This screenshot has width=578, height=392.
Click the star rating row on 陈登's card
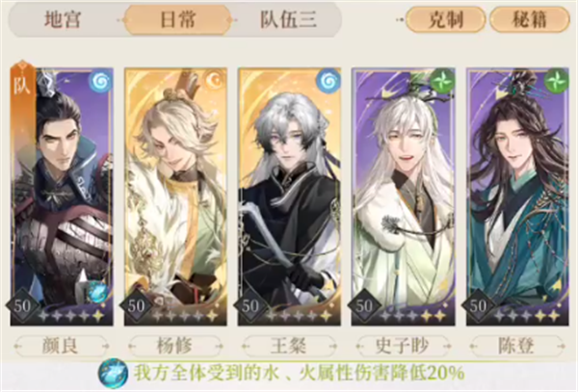point(527,315)
